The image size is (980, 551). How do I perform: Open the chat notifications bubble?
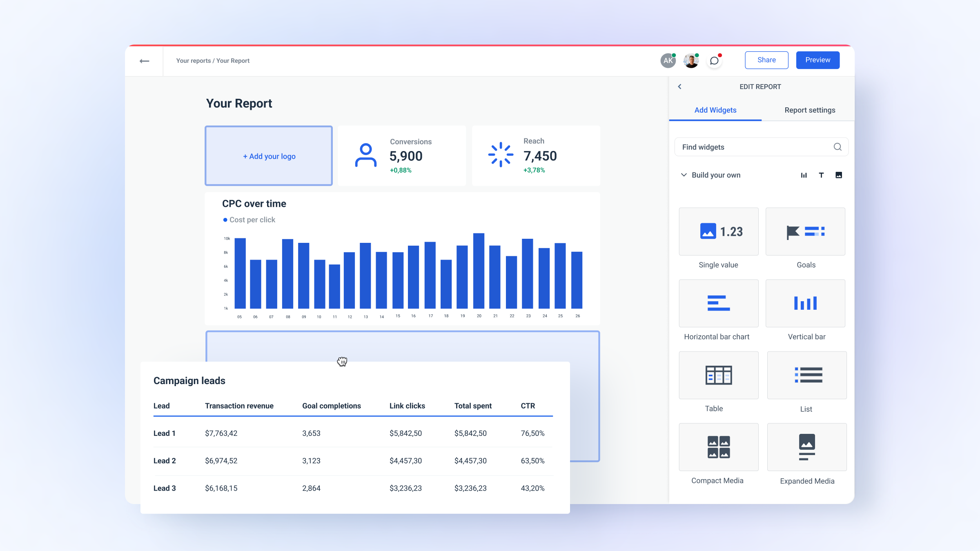[x=714, y=60]
